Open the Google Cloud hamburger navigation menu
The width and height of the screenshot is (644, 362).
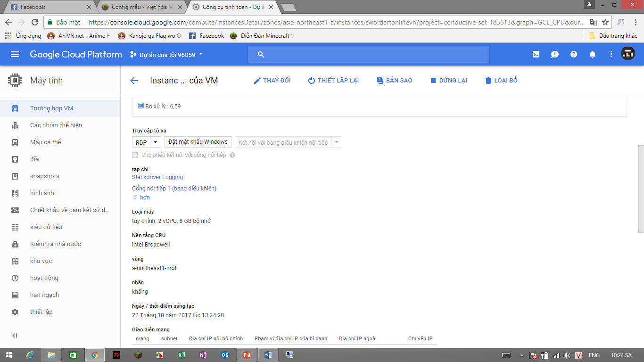15,54
